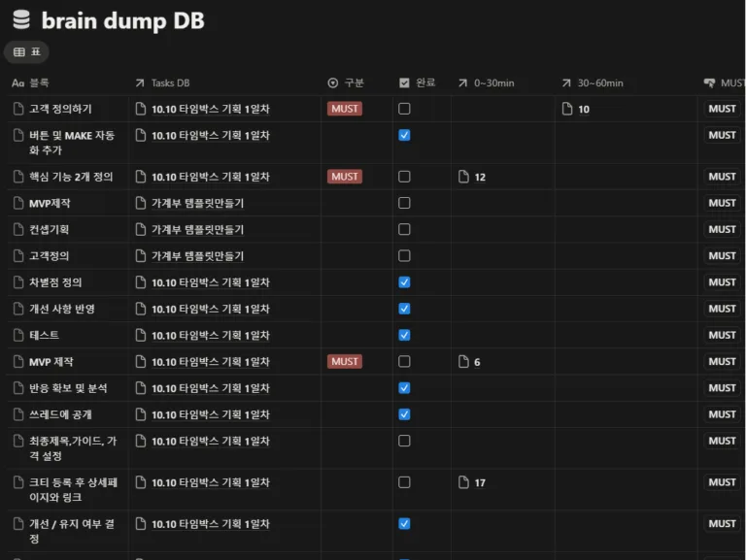Open the page icon beside number 12
This screenshot has width=746, height=560.
coord(464,177)
